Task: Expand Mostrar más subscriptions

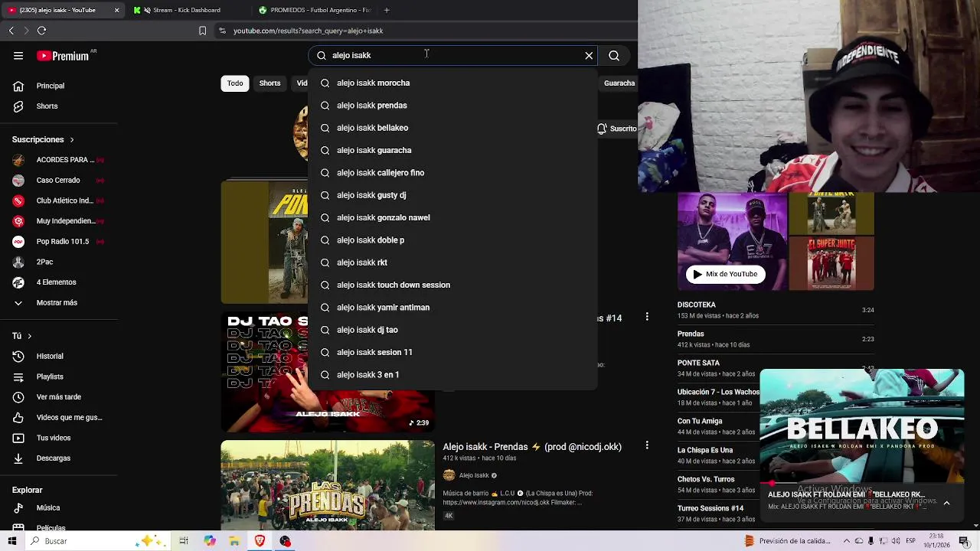Action: tap(59, 303)
